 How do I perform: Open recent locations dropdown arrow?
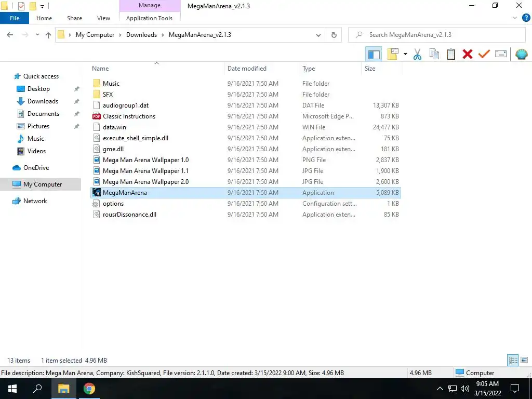[x=37, y=35]
